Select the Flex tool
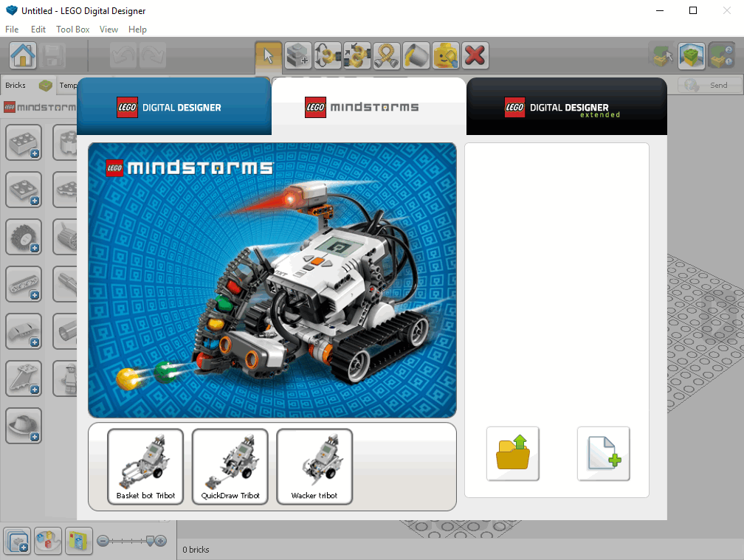744x560 pixels. (386, 55)
